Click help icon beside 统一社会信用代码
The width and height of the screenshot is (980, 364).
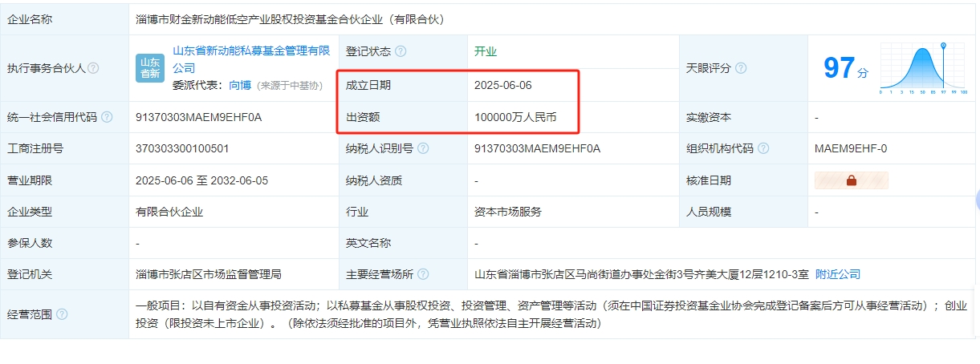(x=107, y=117)
